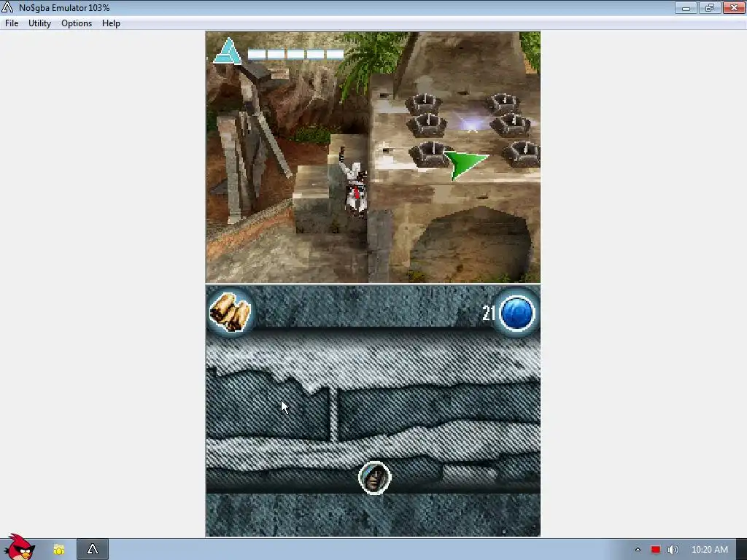Open the volume speaker tray icon
The width and height of the screenshot is (747, 560).
coord(673,550)
